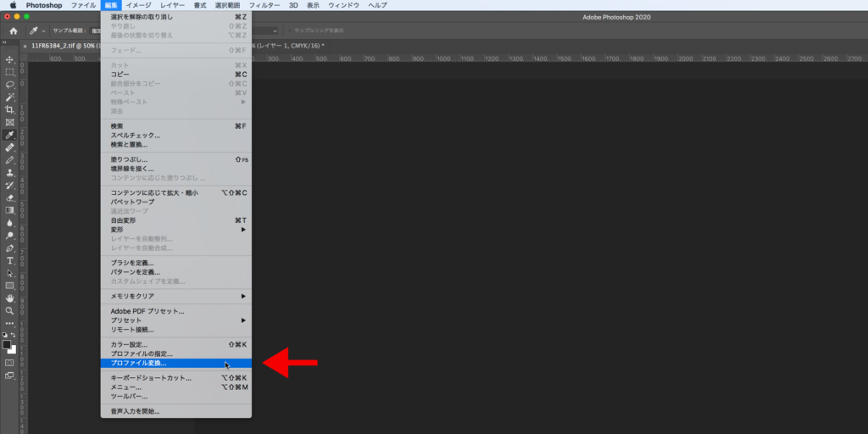Swap foreground and background colors
This screenshot has width=868, height=434.
click(x=14, y=335)
